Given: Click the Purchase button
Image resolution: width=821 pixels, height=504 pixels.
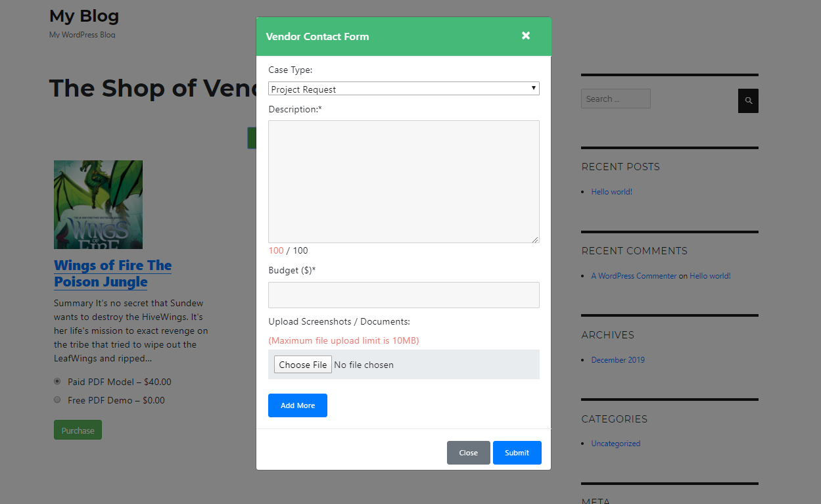Looking at the screenshot, I should point(78,430).
